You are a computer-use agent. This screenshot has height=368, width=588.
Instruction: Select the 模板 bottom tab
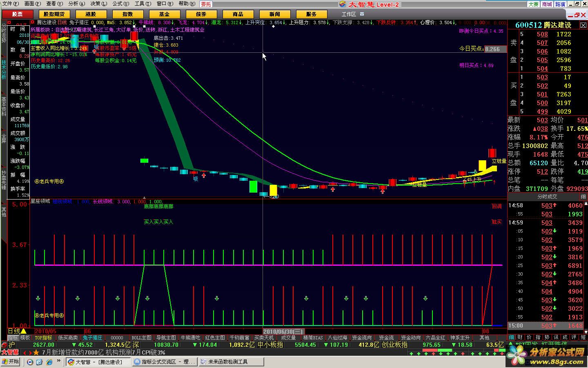click(25, 338)
